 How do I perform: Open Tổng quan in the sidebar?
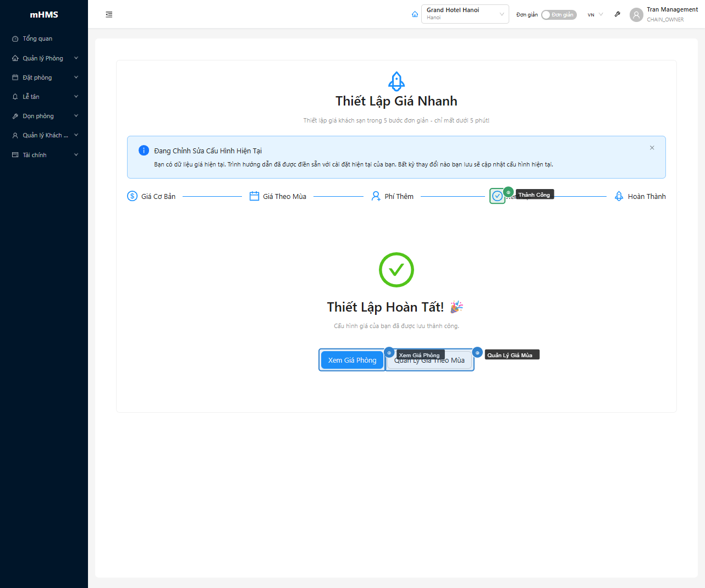[x=37, y=38]
